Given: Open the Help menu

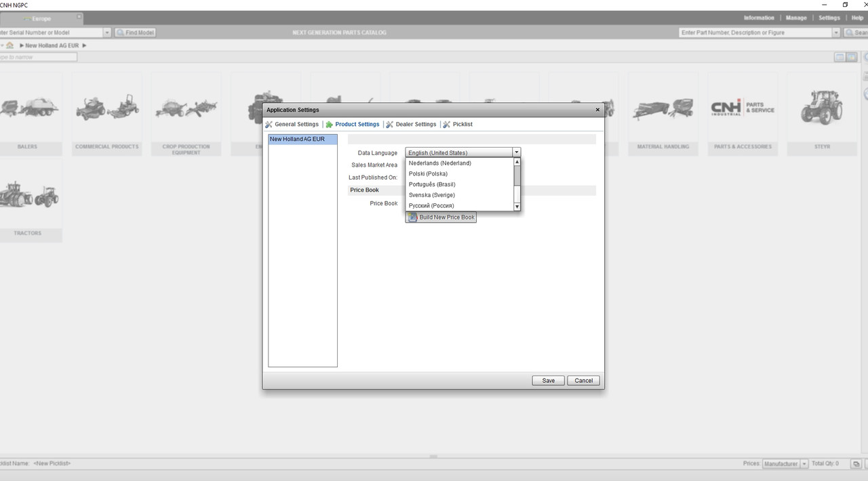Looking at the screenshot, I should (x=857, y=18).
